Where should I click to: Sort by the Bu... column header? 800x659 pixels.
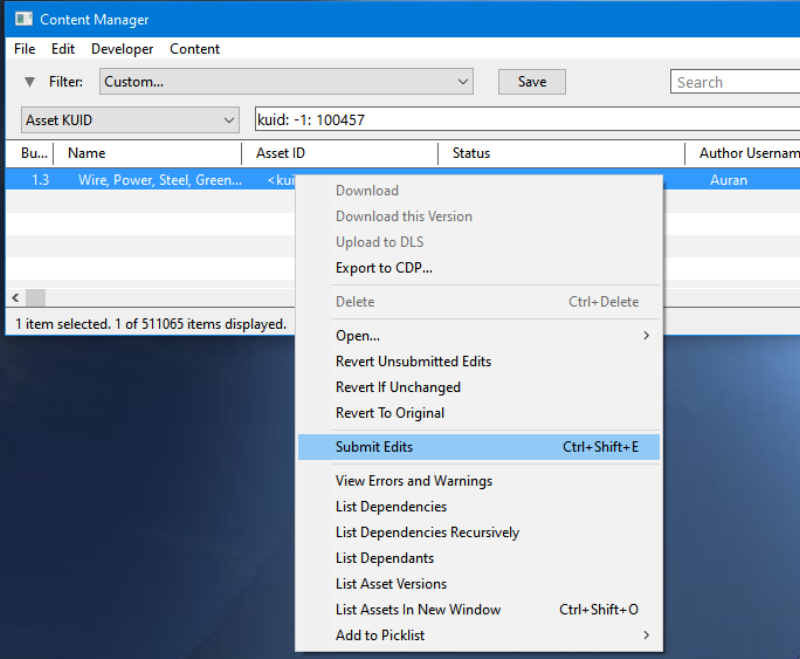[34, 153]
